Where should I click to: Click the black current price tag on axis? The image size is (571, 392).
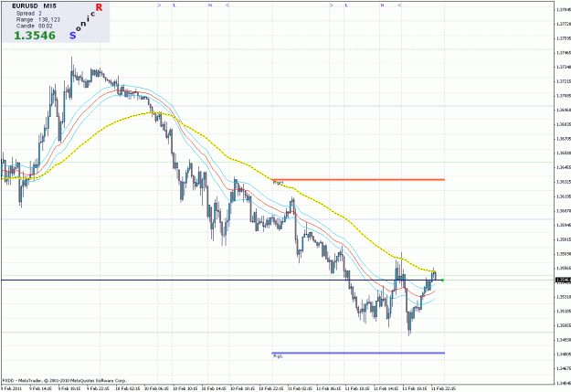(x=563, y=280)
